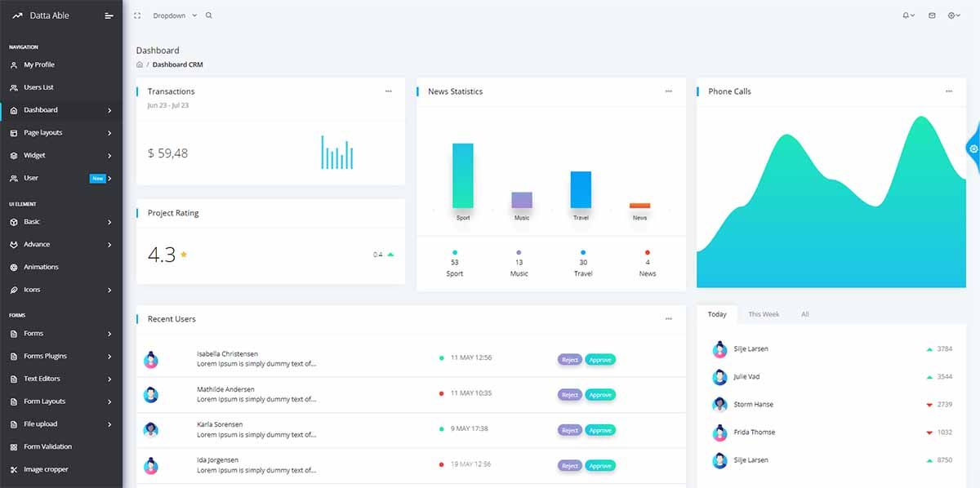The height and width of the screenshot is (488, 980).
Task: Open the search magnifier icon
Action: point(209,16)
